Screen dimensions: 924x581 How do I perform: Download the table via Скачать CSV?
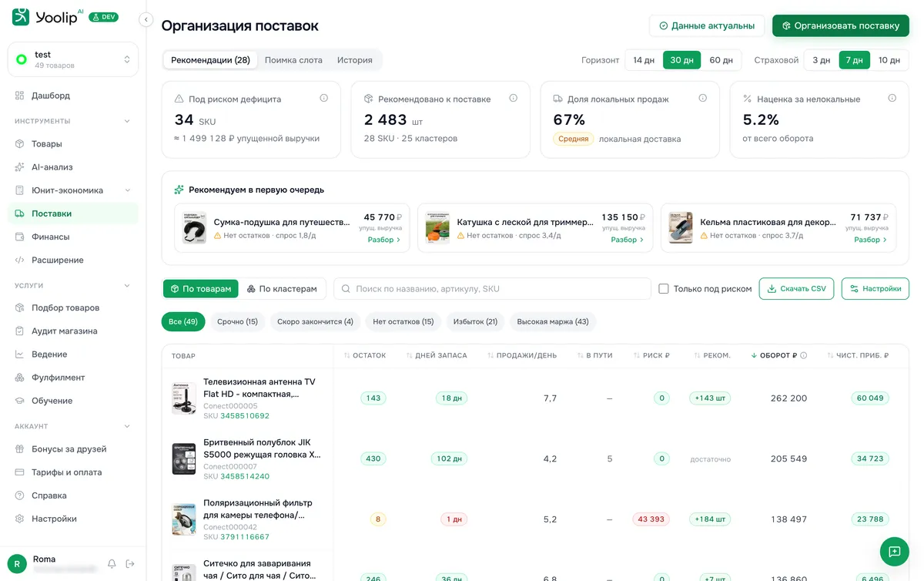click(x=796, y=289)
